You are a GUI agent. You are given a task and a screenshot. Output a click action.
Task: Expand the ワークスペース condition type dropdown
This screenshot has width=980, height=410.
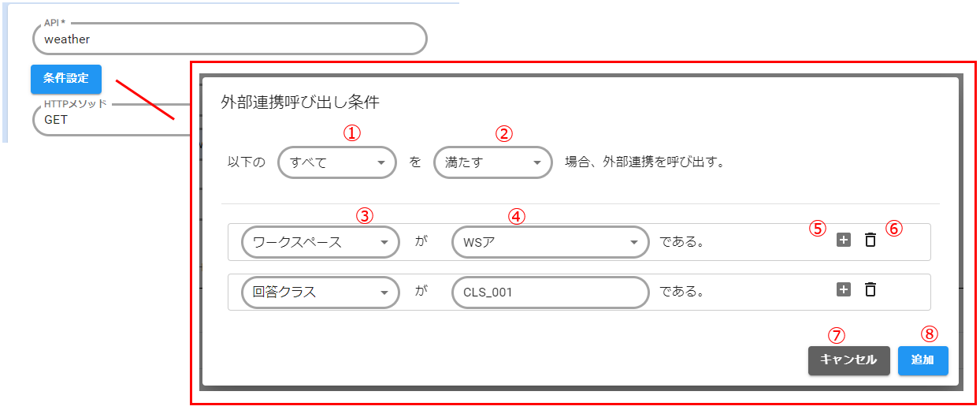(320, 242)
